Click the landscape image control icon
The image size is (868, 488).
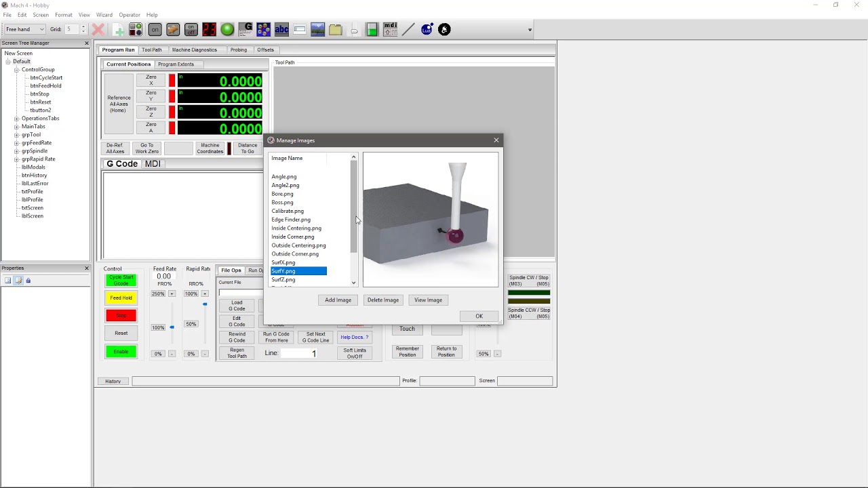317,29
